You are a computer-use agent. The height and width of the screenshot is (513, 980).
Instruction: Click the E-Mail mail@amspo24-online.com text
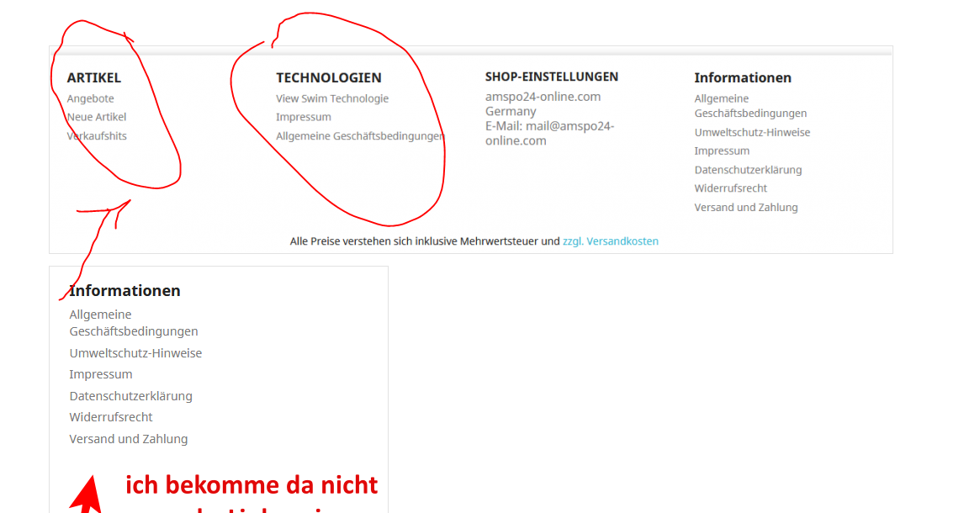point(550,133)
